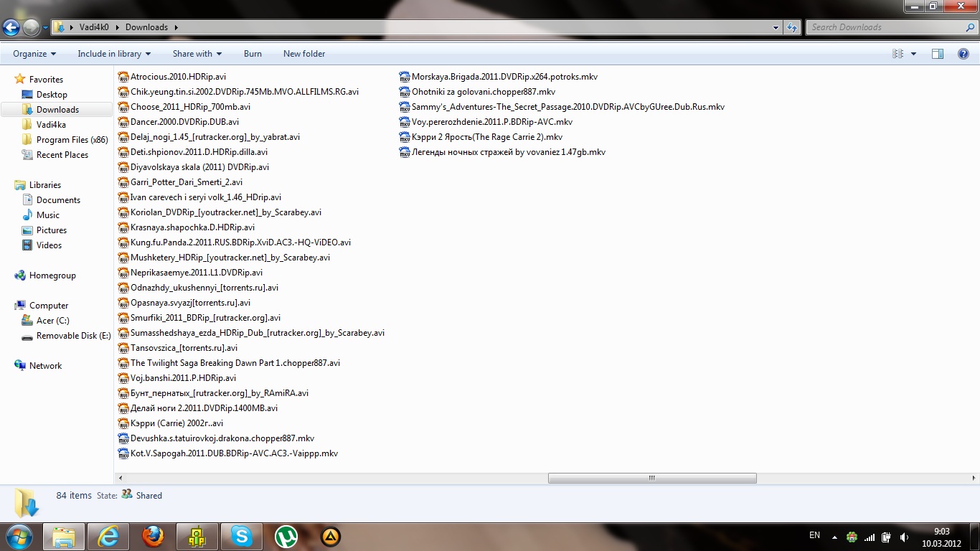Select the Morskaya.Brigada.2011 mkv file icon
This screenshot has width=980, height=551.
tap(405, 77)
